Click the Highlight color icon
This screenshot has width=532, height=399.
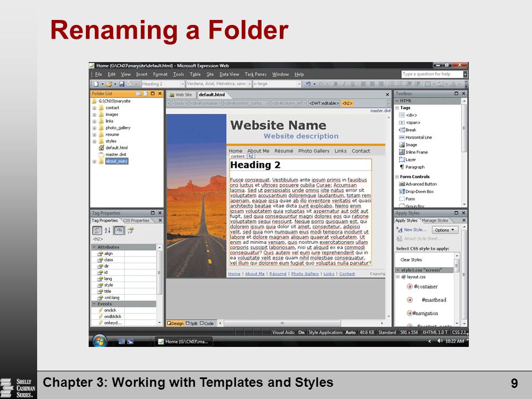pyautogui.click(x=441, y=84)
